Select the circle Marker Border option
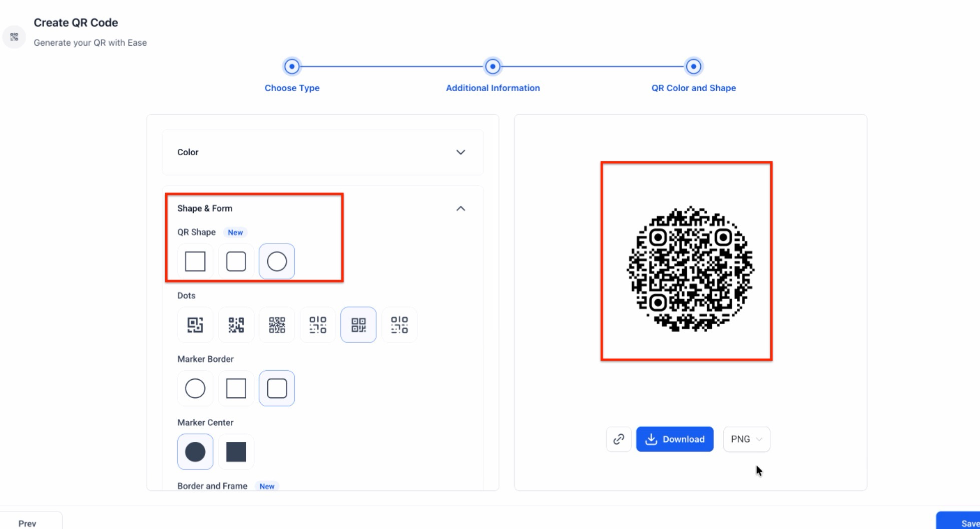This screenshot has height=529, width=980. pyautogui.click(x=195, y=388)
